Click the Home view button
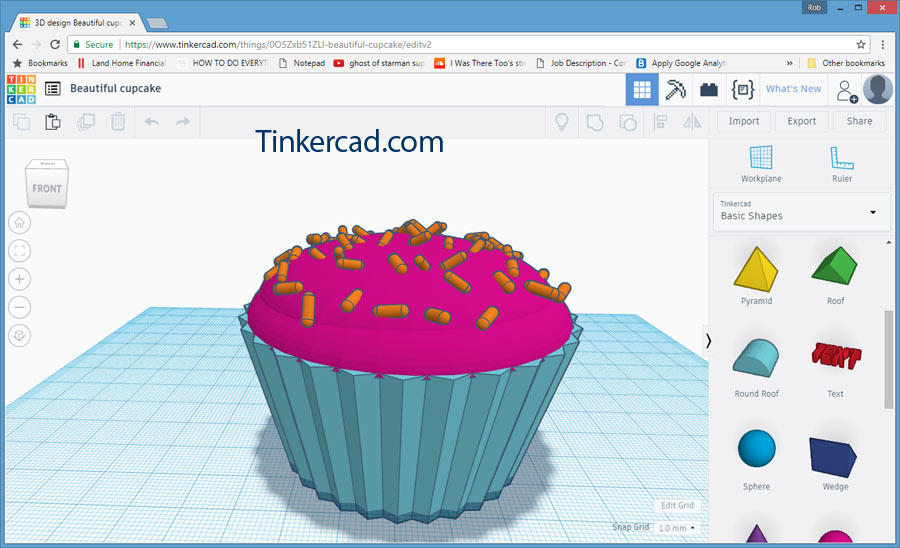900x548 pixels. pos(21,222)
